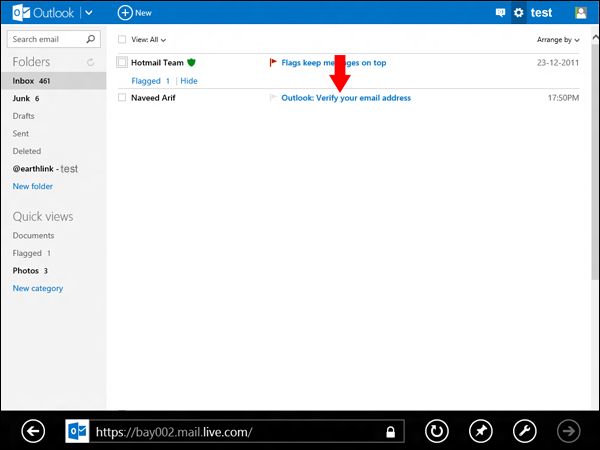Image resolution: width=600 pixels, height=450 pixels.
Task: Go forward with the browser forward arrow
Action: click(x=569, y=431)
